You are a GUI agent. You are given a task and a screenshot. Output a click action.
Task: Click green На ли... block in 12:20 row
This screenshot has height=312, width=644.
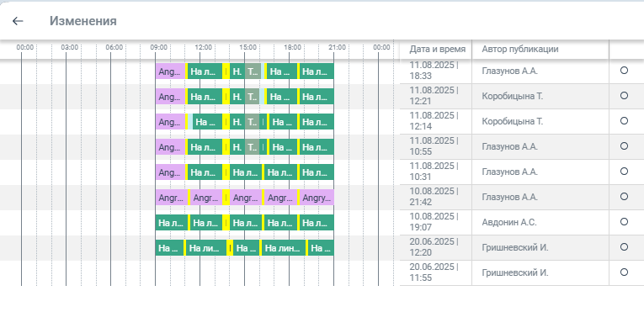[206, 247]
